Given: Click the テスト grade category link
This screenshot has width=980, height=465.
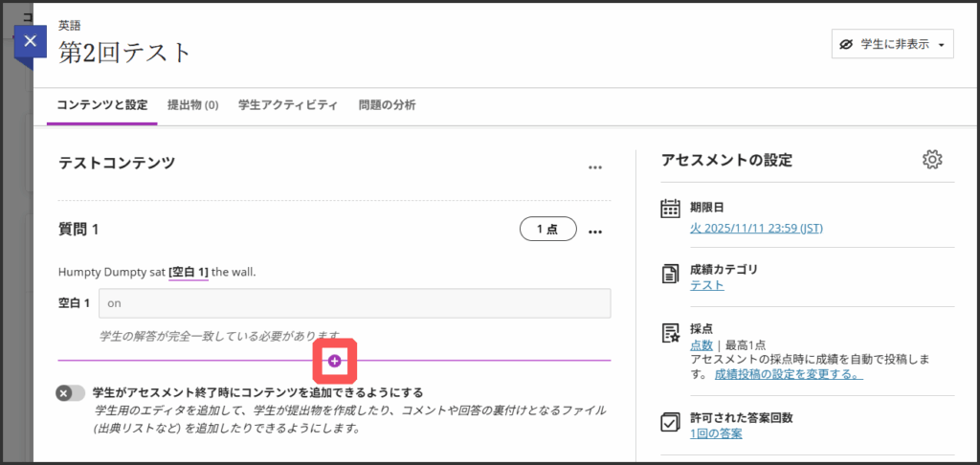Looking at the screenshot, I should click(706, 285).
